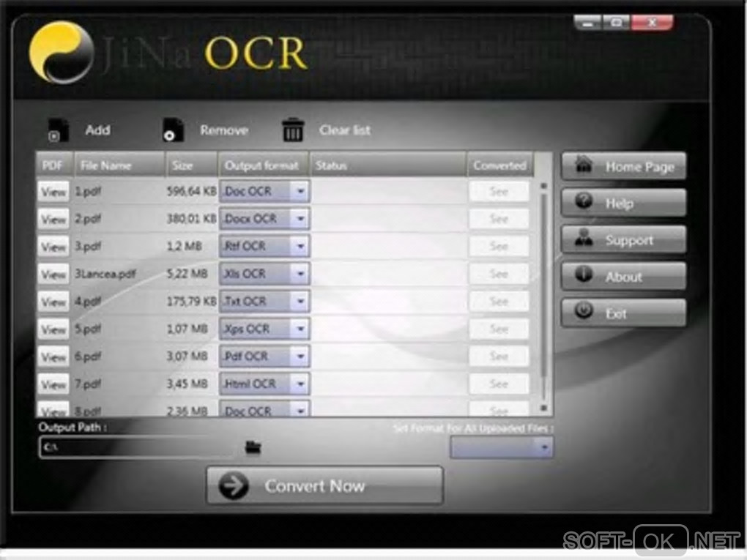View the 3.pdf file
Image resolution: width=747 pixels, height=560 pixels.
(x=53, y=247)
